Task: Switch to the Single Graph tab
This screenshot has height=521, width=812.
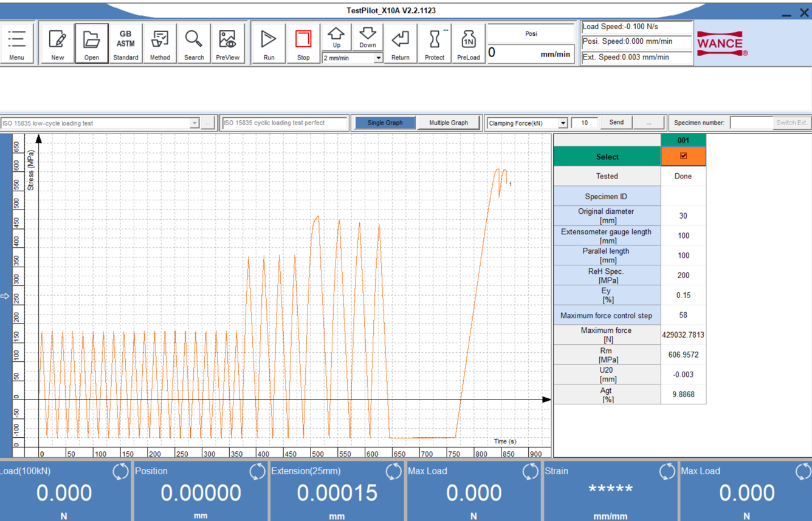Action: (x=385, y=123)
